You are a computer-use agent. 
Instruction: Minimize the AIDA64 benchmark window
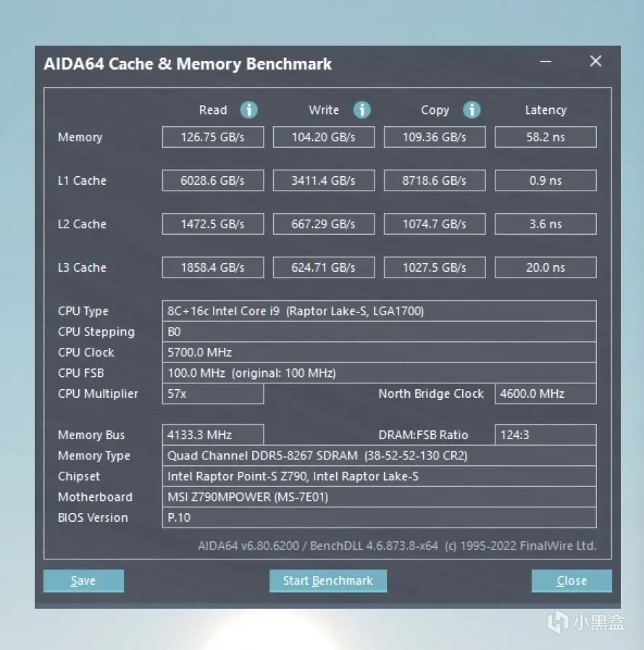pos(545,62)
